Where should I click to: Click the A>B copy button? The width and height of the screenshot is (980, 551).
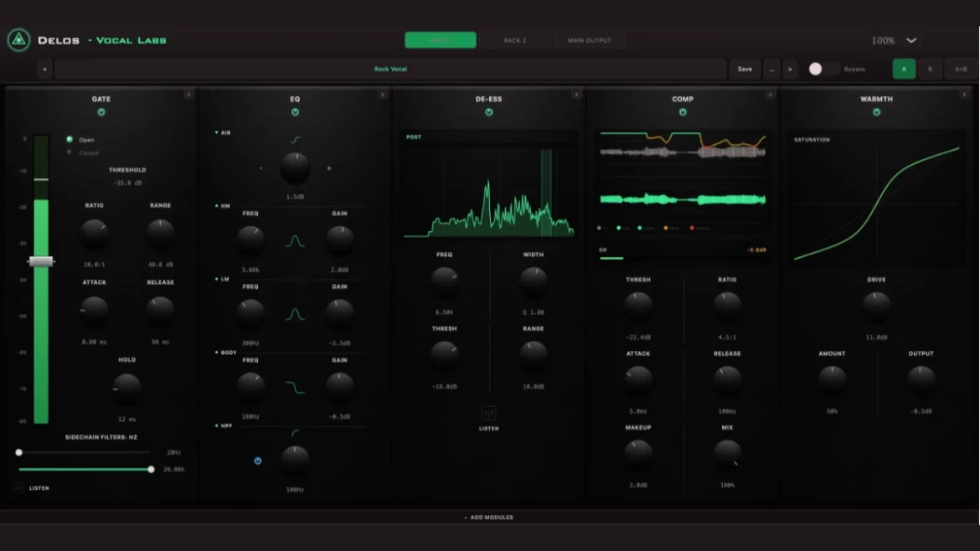[x=961, y=69]
